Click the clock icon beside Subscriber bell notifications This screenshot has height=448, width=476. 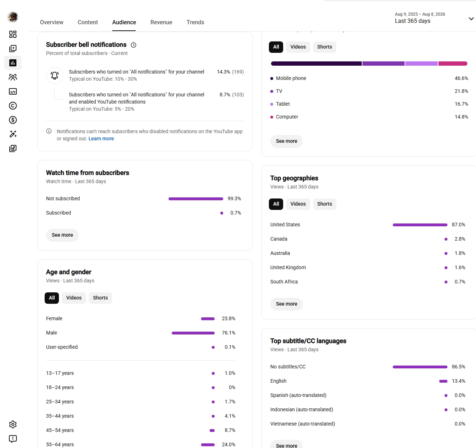coord(134,45)
